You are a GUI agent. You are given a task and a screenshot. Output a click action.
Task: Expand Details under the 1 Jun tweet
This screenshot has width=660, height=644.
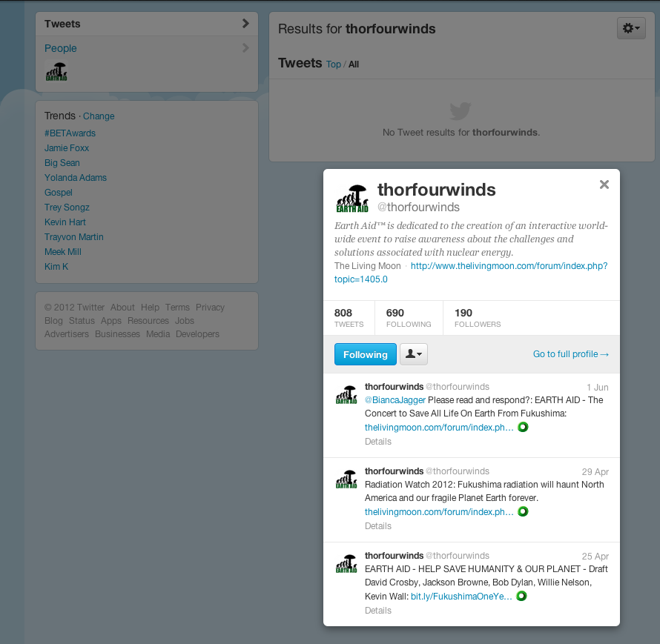tap(377, 442)
